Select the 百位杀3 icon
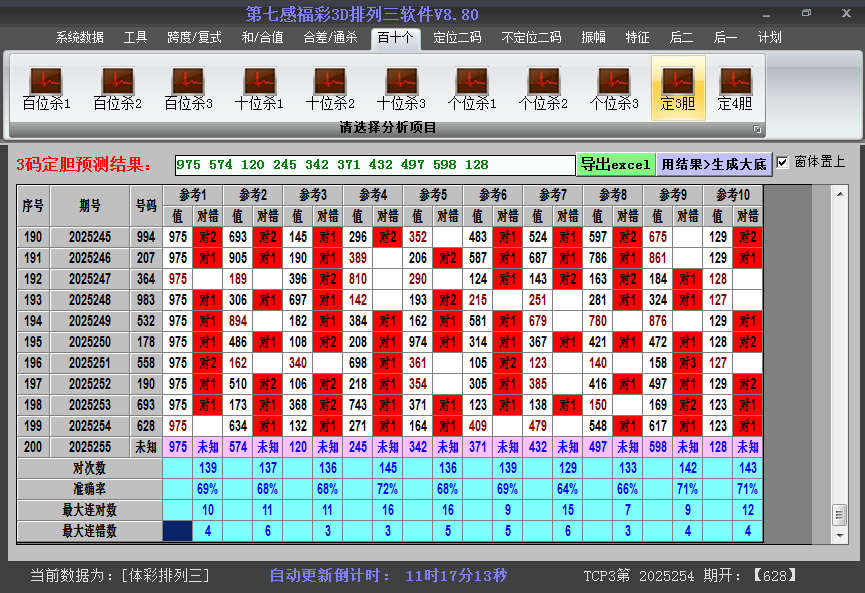The height and width of the screenshot is (593, 865). coord(188,88)
